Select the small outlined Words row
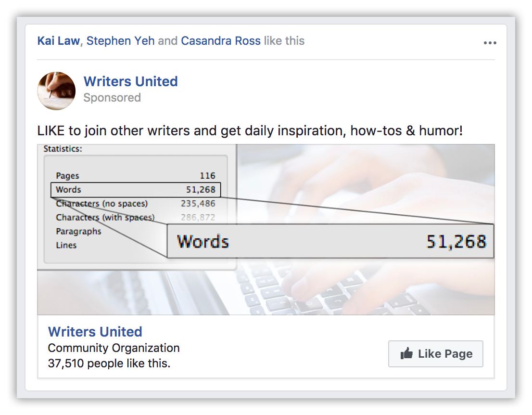532x415 pixels. (x=135, y=190)
